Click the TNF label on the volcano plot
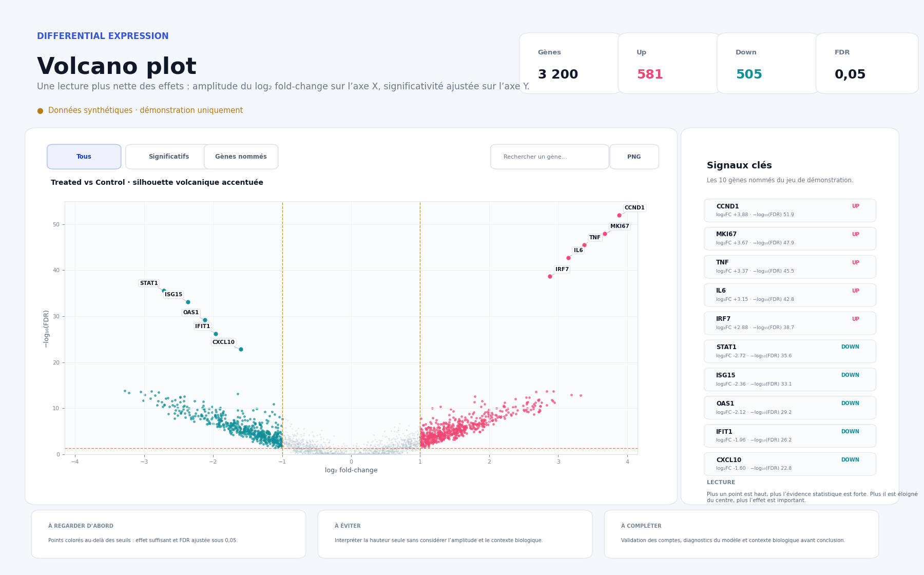Screen dimensions: 924x575 [x=595, y=238]
